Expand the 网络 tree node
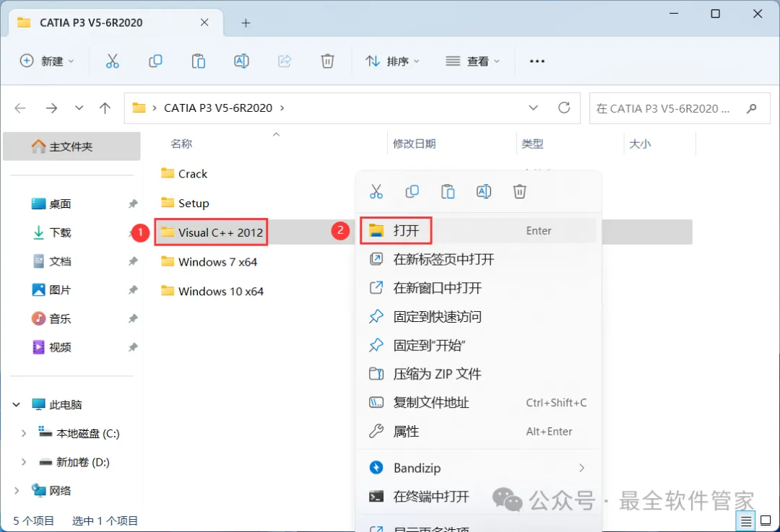The image size is (780, 532). (17, 491)
